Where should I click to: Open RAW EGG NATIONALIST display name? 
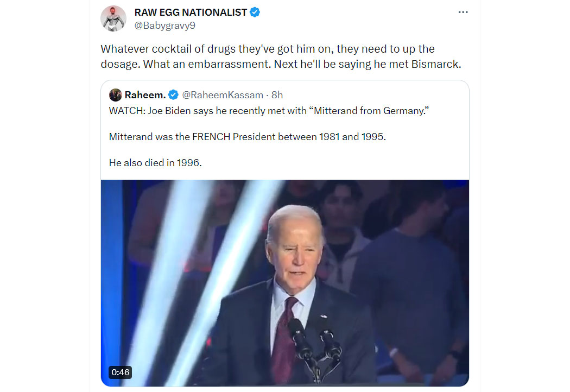point(191,12)
